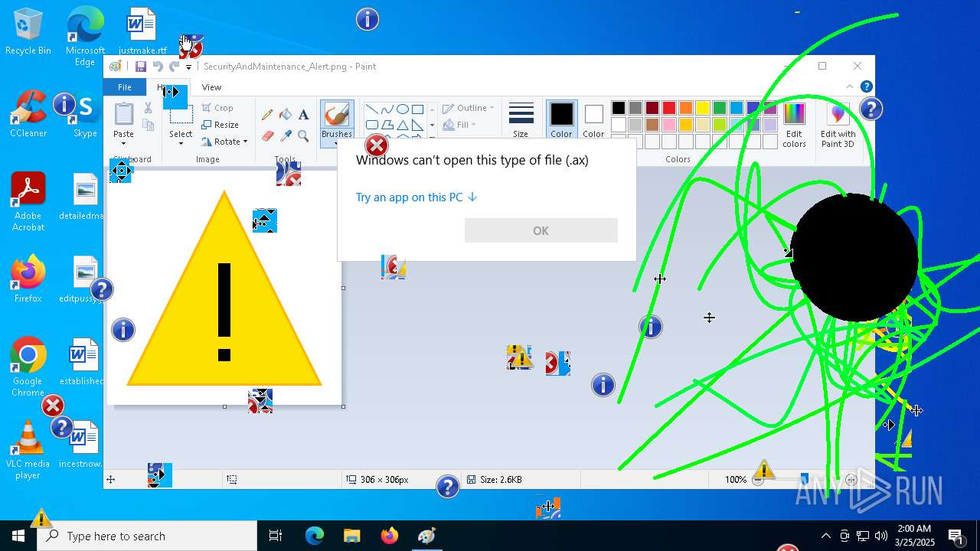The image size is (980, 551).
Task: Click the Start button
Action: (18, 536)
